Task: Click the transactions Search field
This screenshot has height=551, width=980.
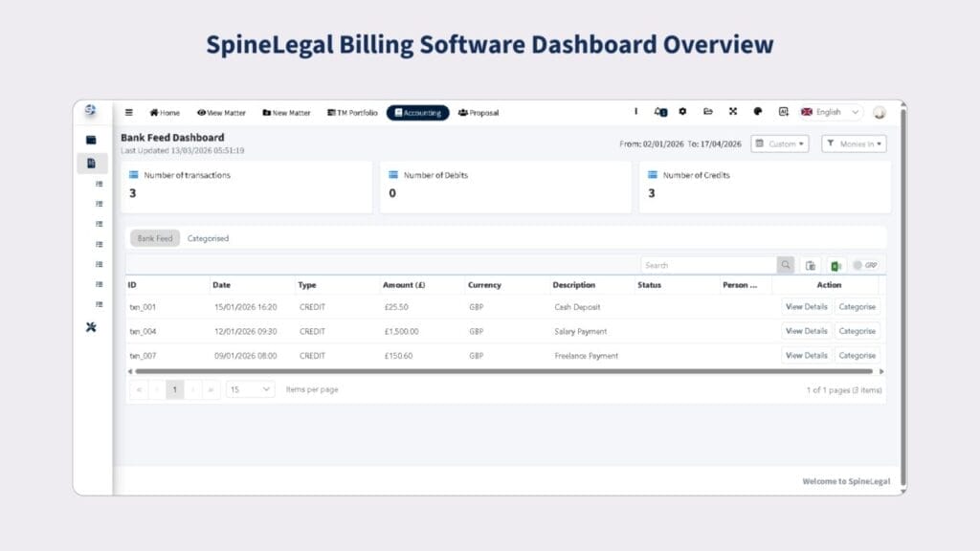Action: pos(708,265)
